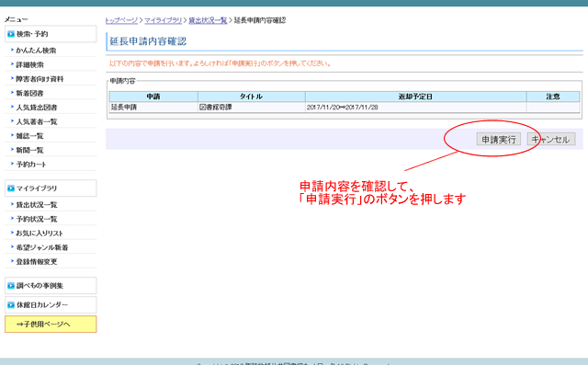Open 希望ジャンル新着 in the sidebar
This screenshot has width=588, height=365.
[x=42, y=247]
